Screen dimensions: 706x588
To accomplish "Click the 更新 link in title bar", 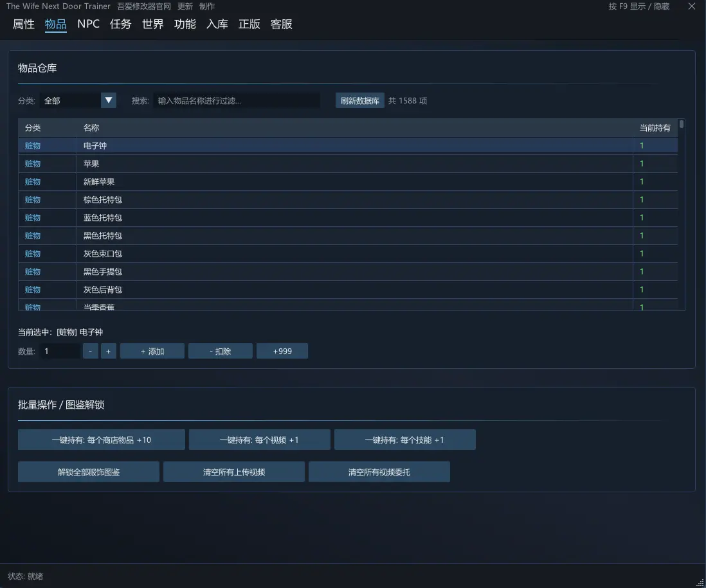I will pyautogui.click(x=185, y=6).
